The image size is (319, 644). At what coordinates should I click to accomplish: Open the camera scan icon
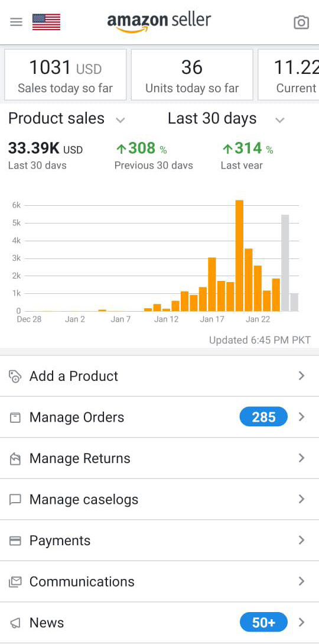[x=301, y=22]
